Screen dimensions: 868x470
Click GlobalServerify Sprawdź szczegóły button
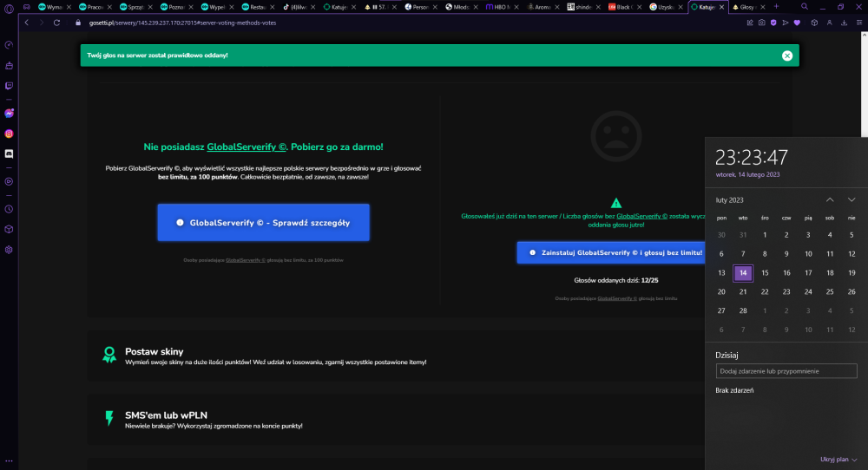point(264,222)
